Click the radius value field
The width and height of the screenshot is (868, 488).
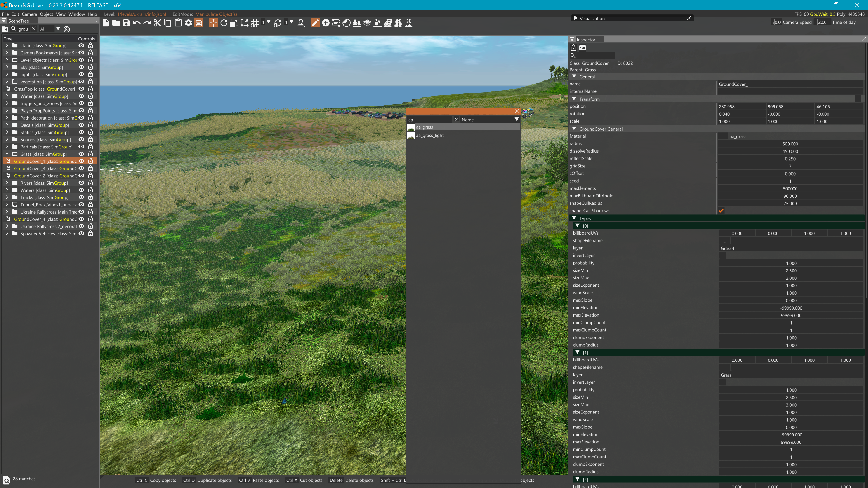click(790, 144)
